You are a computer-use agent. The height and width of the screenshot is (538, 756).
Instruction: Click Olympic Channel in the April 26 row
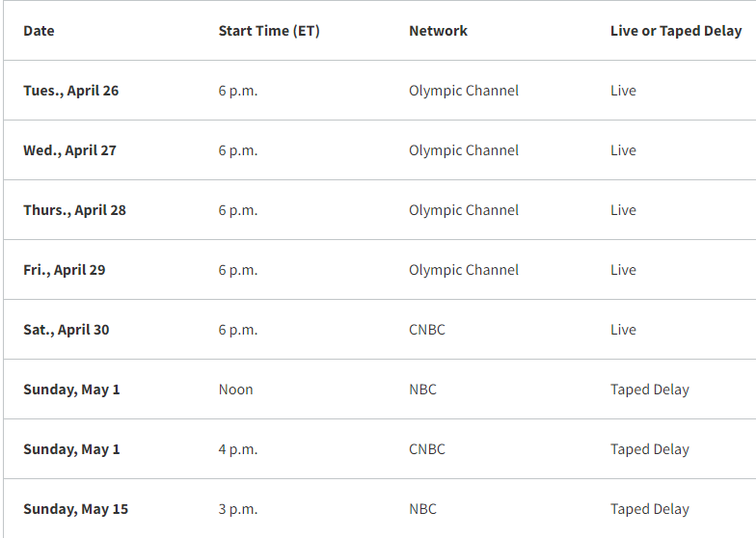click(463, 91)
